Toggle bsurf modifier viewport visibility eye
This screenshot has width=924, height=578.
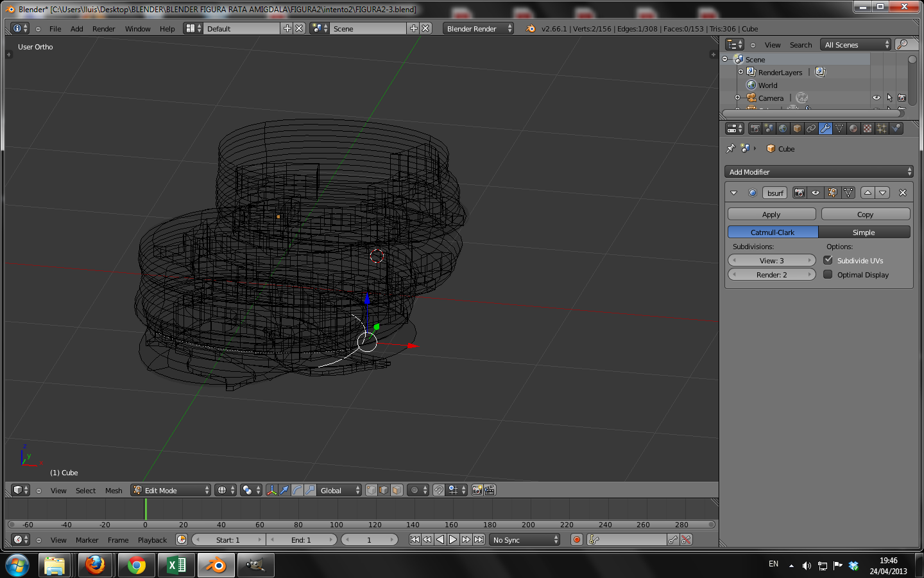815,193
